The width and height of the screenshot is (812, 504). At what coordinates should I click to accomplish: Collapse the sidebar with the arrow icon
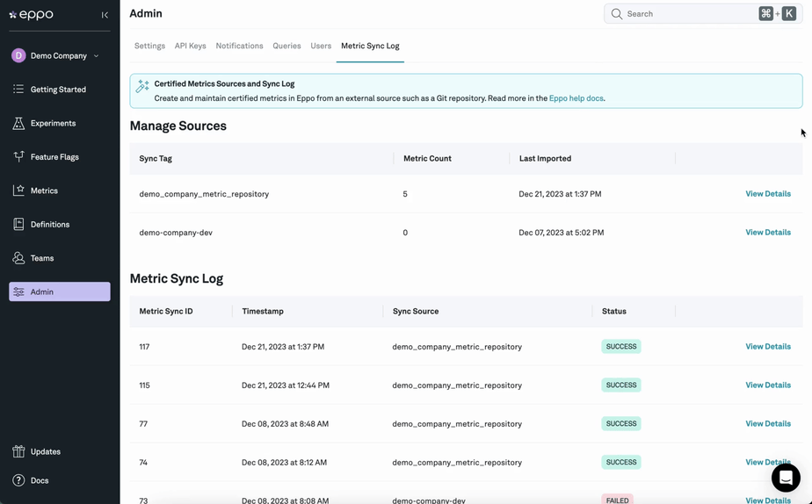pyautogui.click(x=105, y=15)
